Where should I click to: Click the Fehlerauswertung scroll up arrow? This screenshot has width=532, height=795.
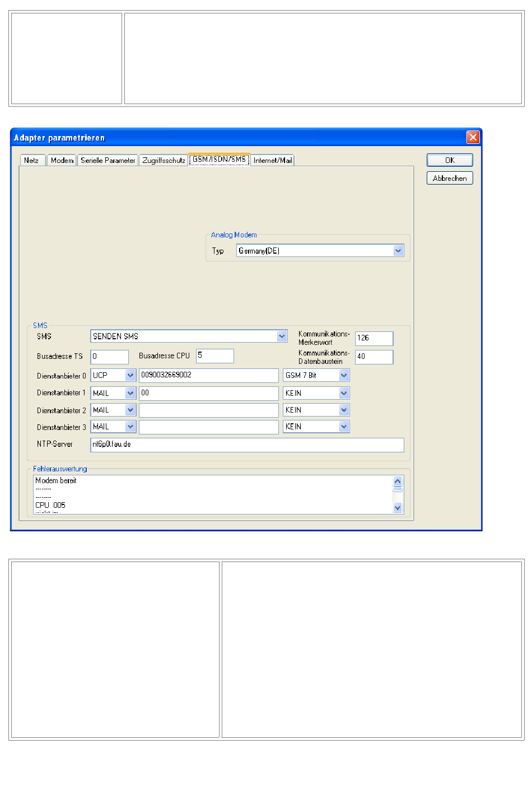click(x=398, y=481)
